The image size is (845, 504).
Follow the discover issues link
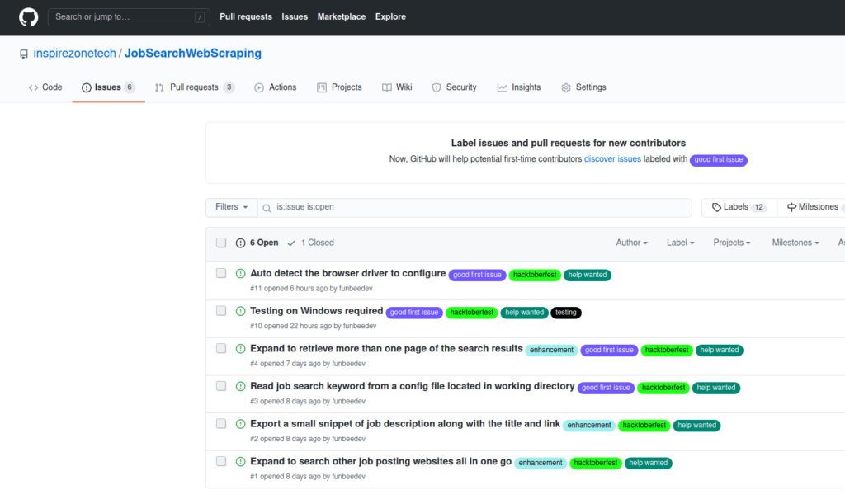tap(613, 159)
